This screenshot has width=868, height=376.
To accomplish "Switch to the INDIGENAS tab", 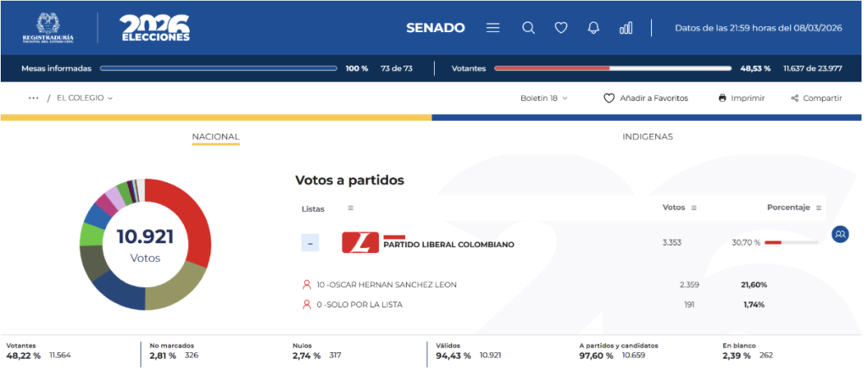I will point(648,136).
